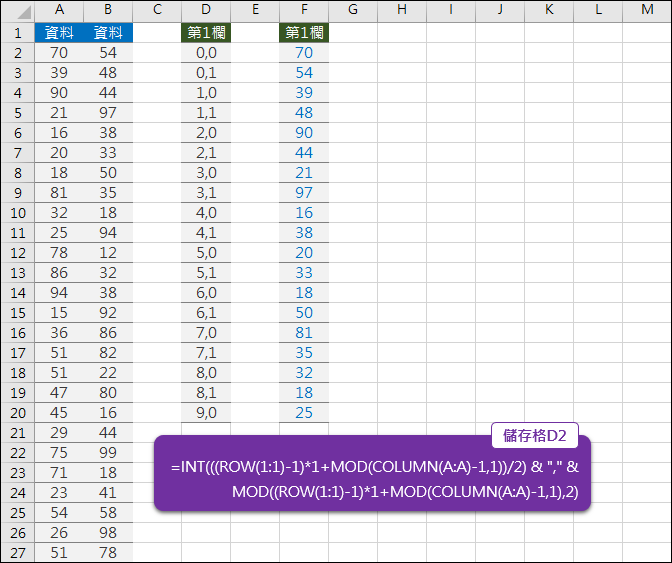Screen dimensions: 672x563
Task: Select cell A24 containing 23
Action: (x=59, y=493)
